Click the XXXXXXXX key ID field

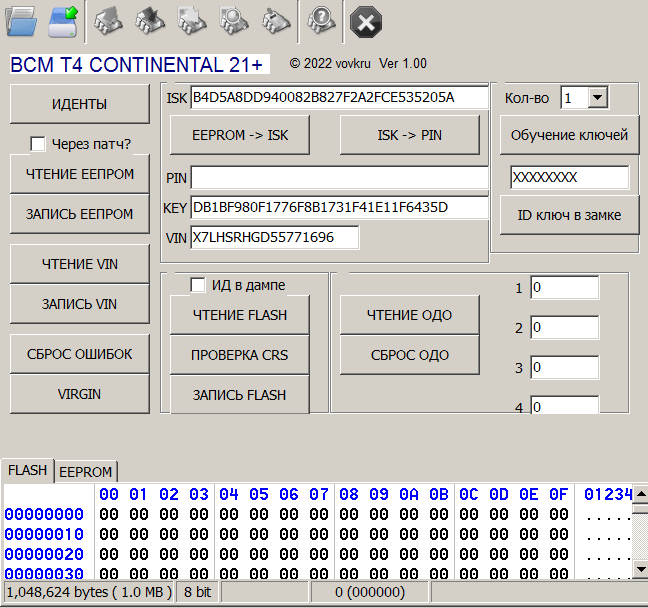pyautogui.click(x=569, y=177)
